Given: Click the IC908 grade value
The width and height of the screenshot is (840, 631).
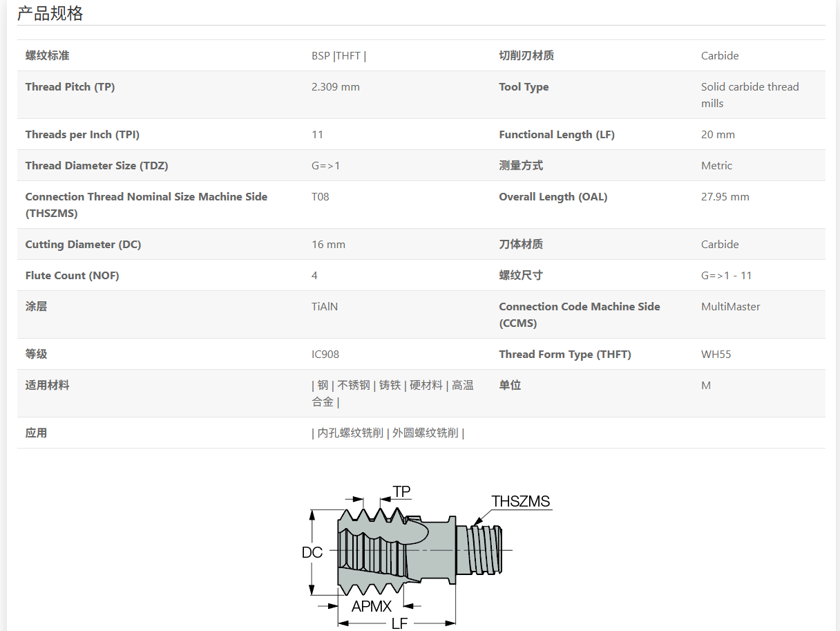Looking at the screenshot, I should coord(325,354).
